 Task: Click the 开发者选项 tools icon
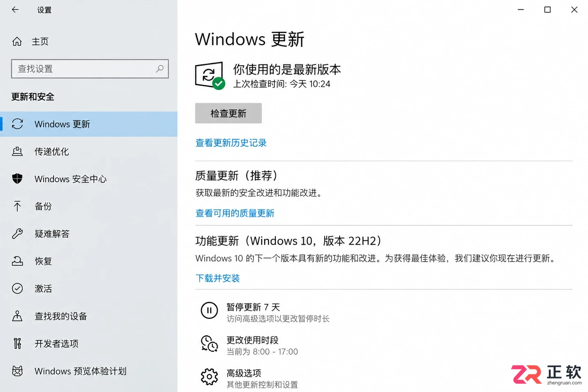[x=18, y=343]
